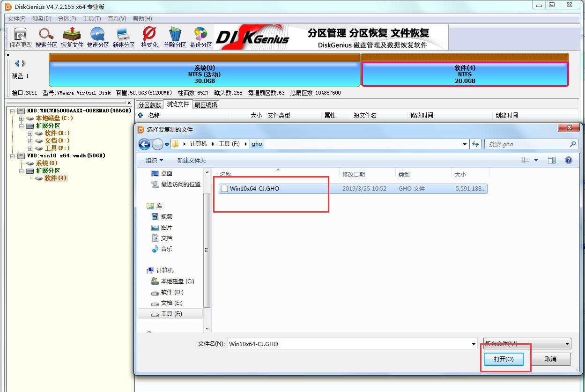Select the Win10x64-CJ.GHO file
The height and width of the screenshot is (392, 585).
click(353, 188)
